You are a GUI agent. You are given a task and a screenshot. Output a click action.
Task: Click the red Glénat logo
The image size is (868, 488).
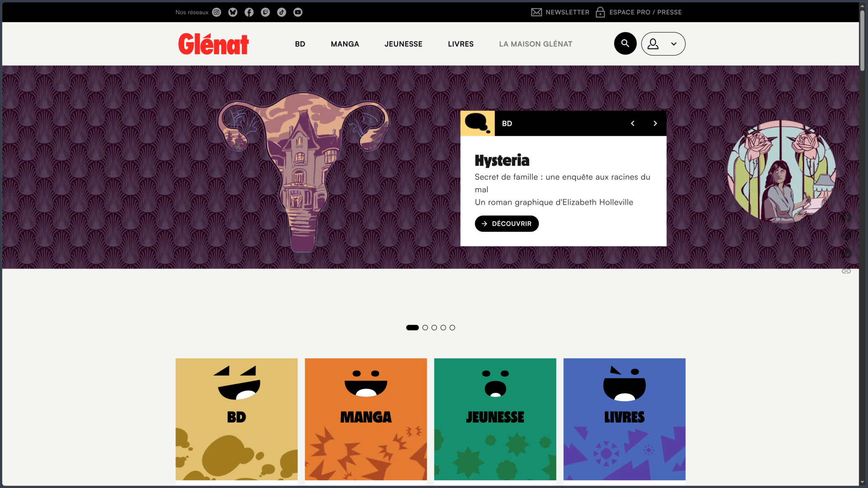213,44
